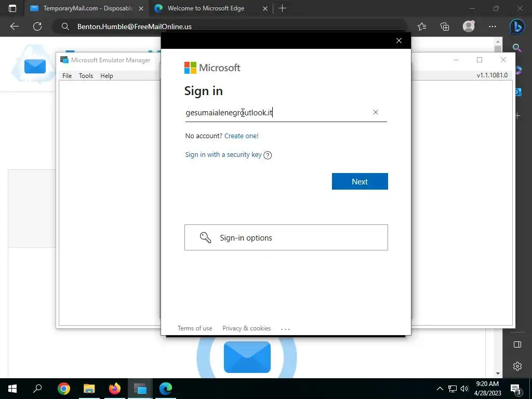
Task: Open Edge Favorites star icon
Action: 422,26
